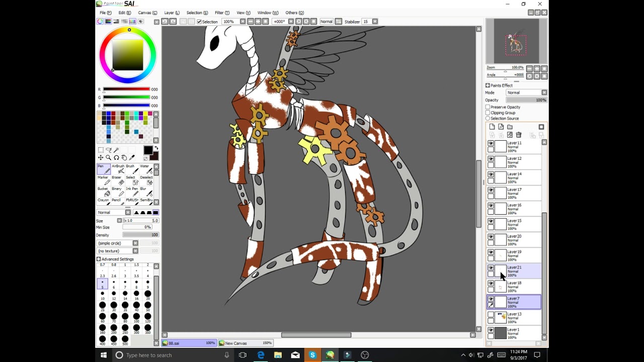The image size is (644, 362).
Task: Collapse the Advanced Settings section
Action: pyautogui.click(x=99, y=259)
